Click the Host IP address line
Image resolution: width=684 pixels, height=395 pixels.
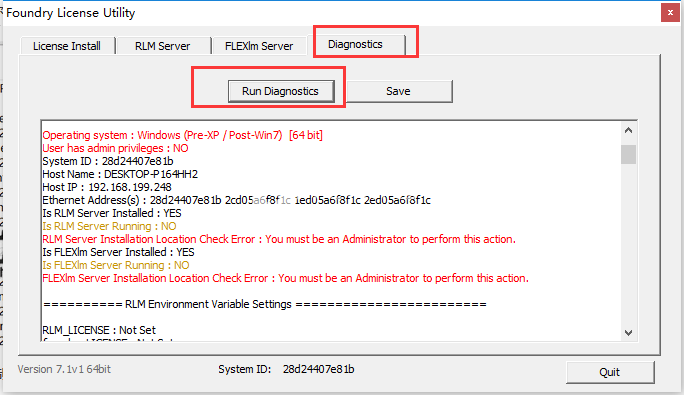[x=107, y=187]
